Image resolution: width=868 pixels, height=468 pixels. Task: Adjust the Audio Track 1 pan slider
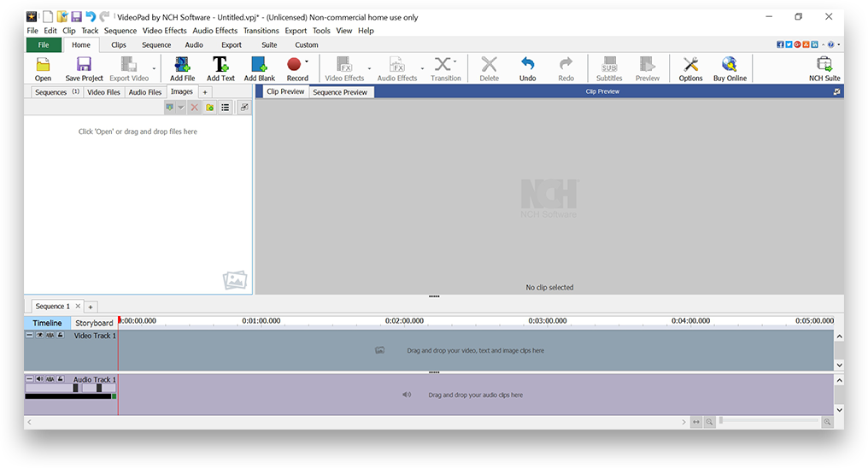coord(98,389)
